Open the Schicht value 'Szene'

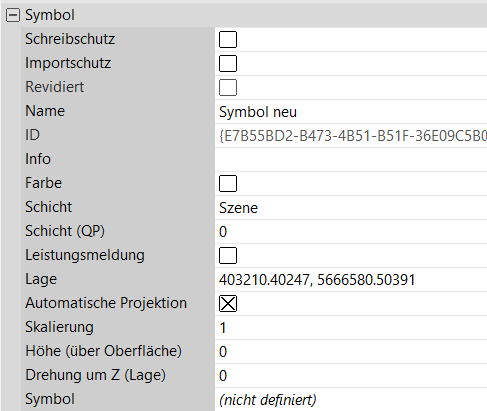tap(351, 208)
